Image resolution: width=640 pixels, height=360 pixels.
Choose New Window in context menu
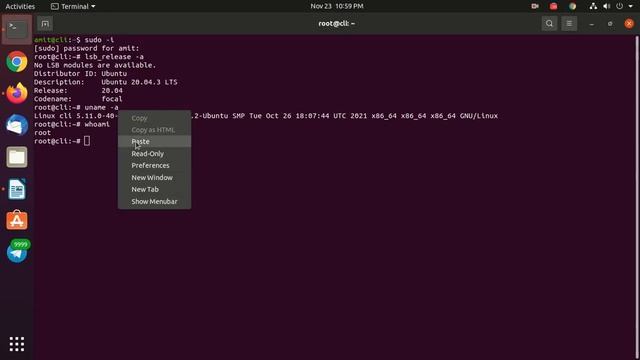tap(154, 178)
